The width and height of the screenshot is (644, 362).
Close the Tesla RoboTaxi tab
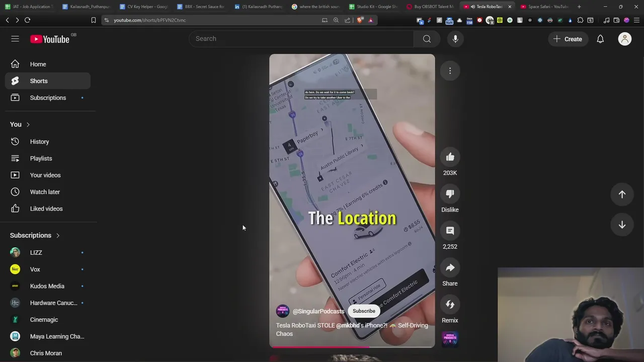510,7
